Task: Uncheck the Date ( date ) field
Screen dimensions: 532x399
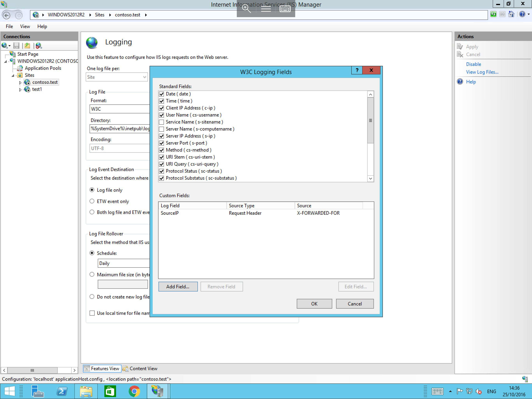Action: (x=162, y=94)
